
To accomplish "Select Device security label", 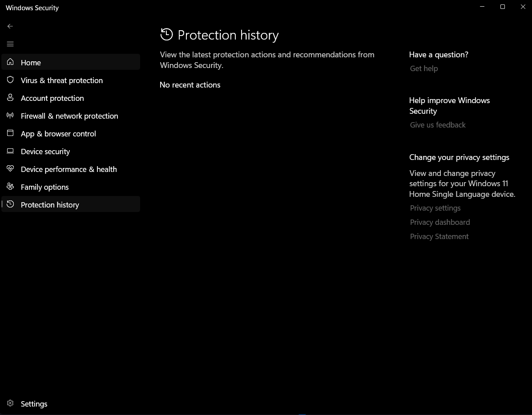I will pyautogui.click(x=45, y=152).
